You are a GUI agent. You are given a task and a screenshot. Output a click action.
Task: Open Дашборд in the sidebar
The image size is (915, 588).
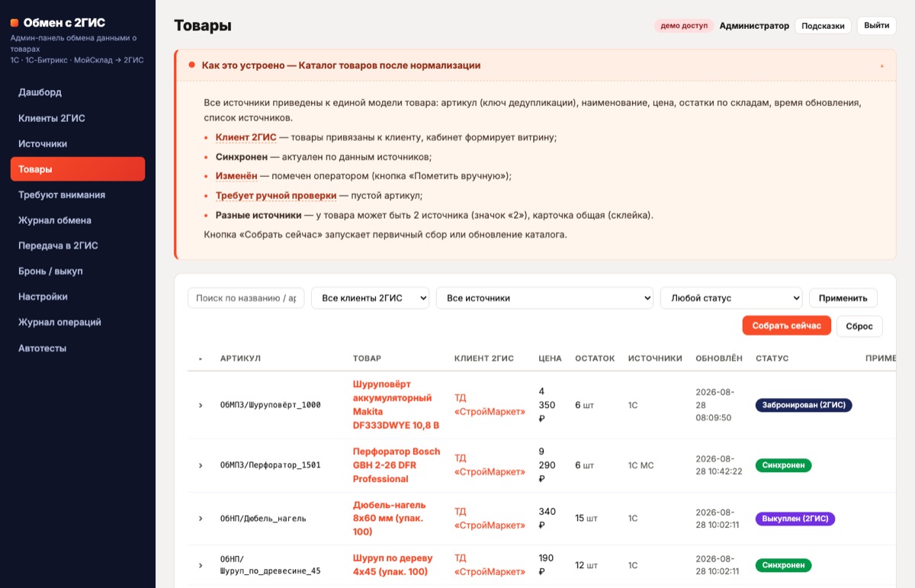coord(78,92)
